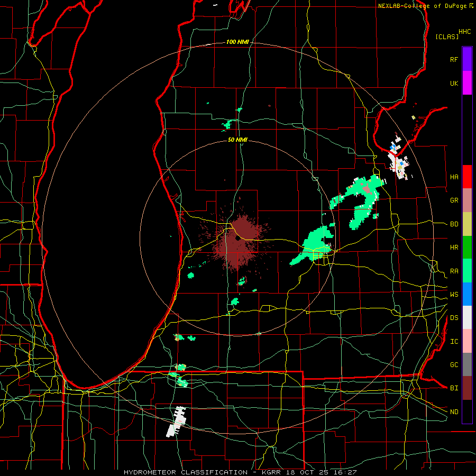Select the dusty pink GR legend swatch
This screenshot has height=476, width=476.
[x=467, y=200]
